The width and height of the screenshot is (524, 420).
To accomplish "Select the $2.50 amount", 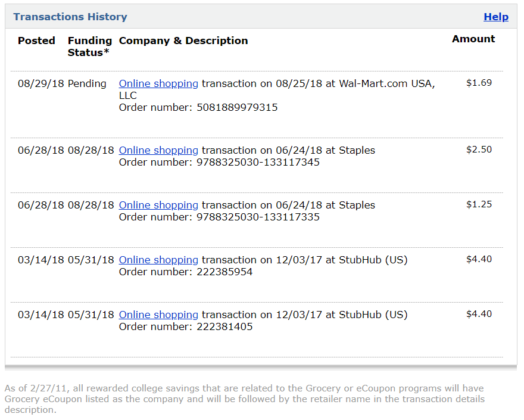I will [479, 150].
